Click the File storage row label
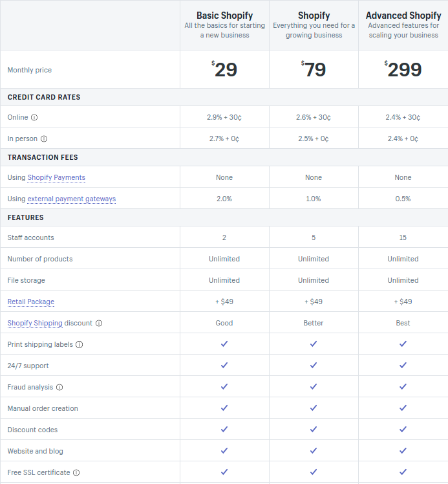Image resolution: width=448 pixels, height=484 pixels. [27, 281]
